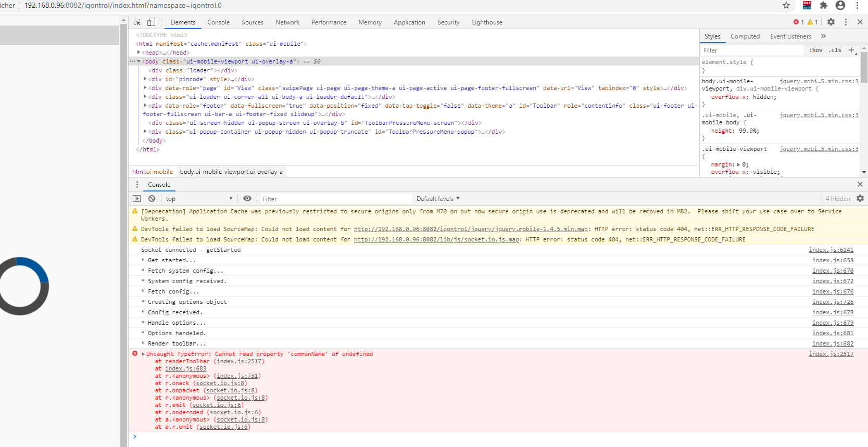Viewport: 868px width, 447px height.
Task: Show more Styles pane tabs chevron
Action: click(x=823, y=36)
